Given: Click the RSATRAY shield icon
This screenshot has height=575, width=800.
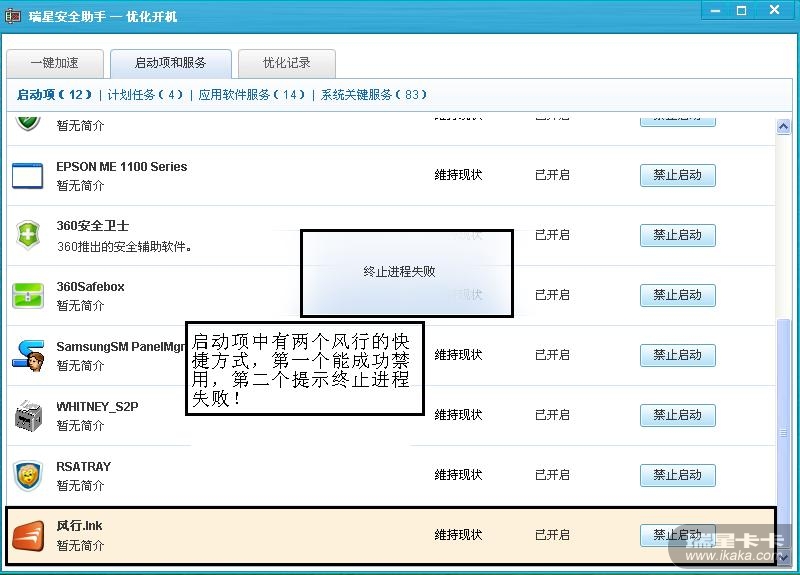Looking at the screenshot, I should 28,476.
